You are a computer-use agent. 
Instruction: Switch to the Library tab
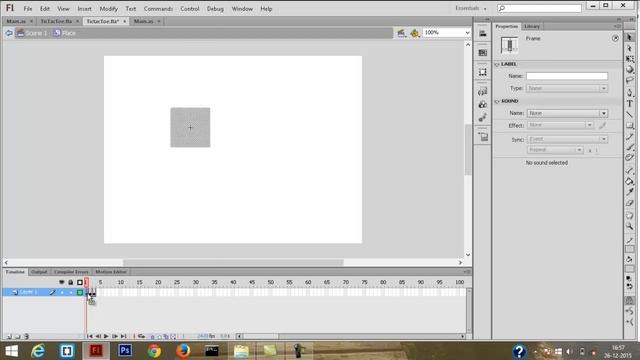point(532,26)
